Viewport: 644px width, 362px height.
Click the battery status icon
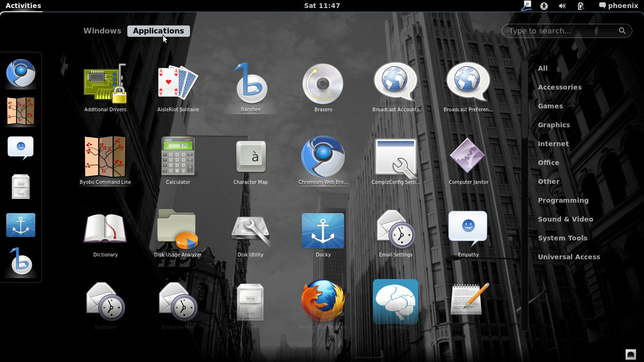(x=581, y=6)
